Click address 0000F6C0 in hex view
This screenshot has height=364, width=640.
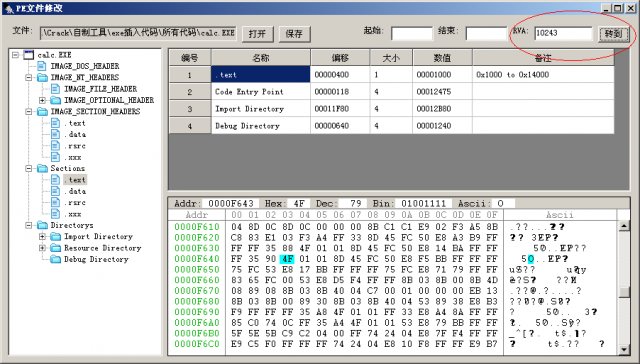pos(197,344)
